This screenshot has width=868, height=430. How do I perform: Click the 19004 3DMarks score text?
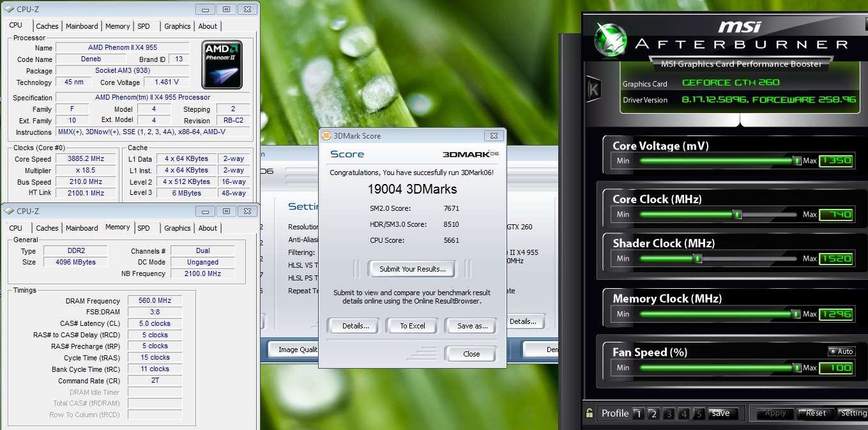pyautogui.click(x=413, y=189)
